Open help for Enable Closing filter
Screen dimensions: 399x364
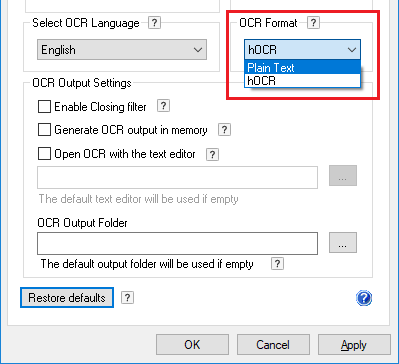click(163, 106)
